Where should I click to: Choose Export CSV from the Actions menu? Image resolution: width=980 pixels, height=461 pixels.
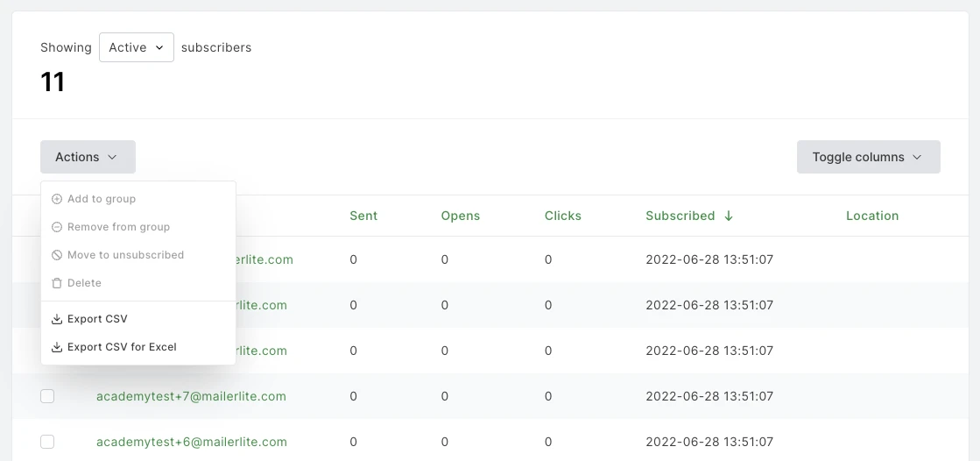[x=97, y=319]
